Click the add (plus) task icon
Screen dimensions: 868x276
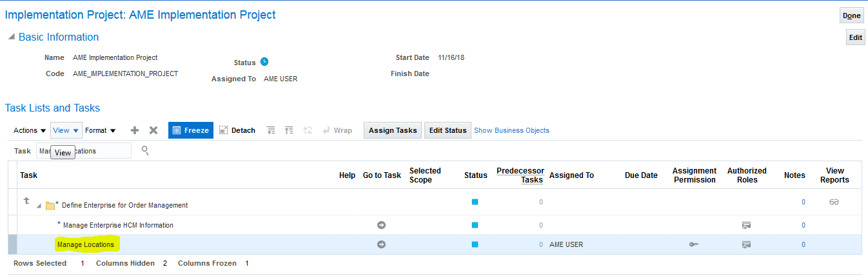point(135,130)
